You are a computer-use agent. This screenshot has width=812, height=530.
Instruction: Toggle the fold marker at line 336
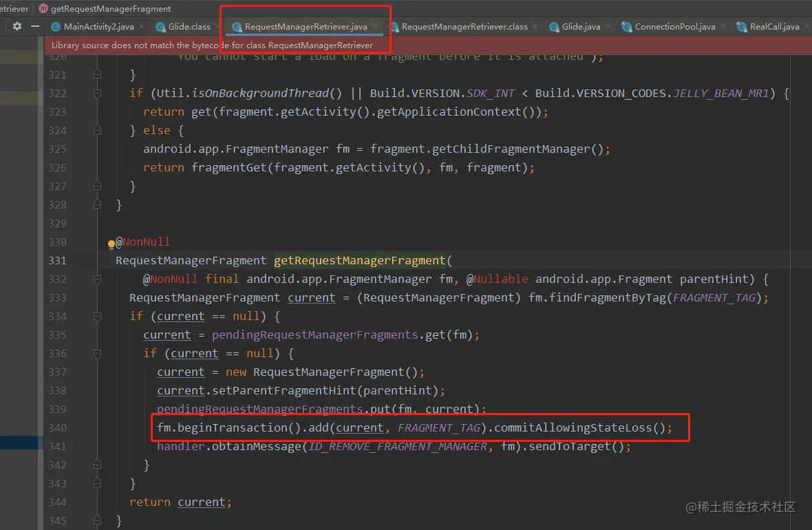[97, 353]
